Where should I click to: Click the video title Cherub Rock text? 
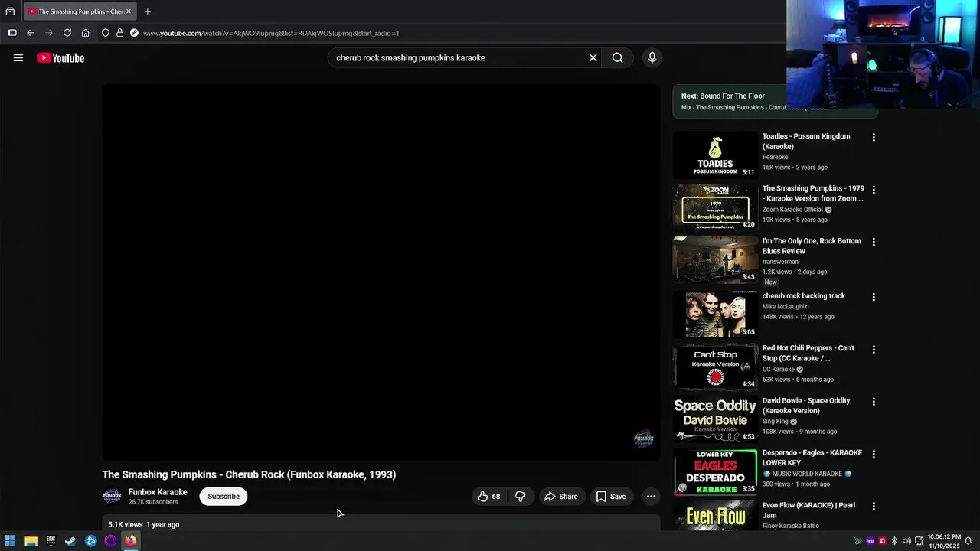[249, 474]
